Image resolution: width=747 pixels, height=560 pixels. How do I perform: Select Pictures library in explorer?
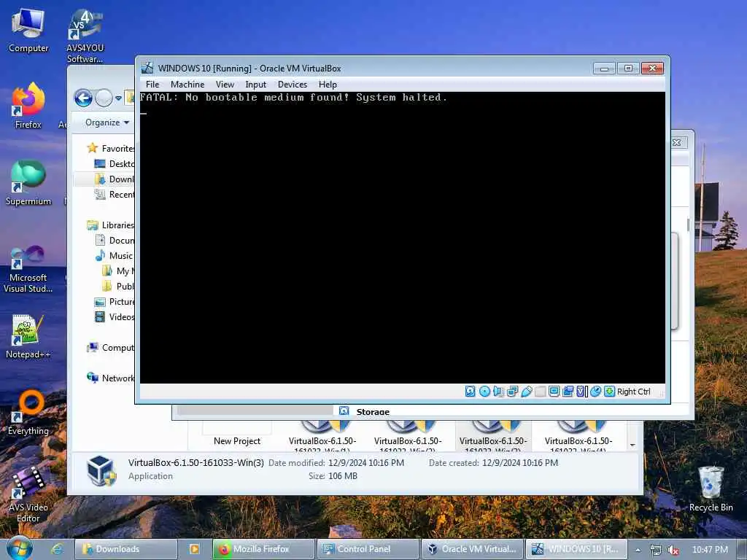[x=115, y=301]
